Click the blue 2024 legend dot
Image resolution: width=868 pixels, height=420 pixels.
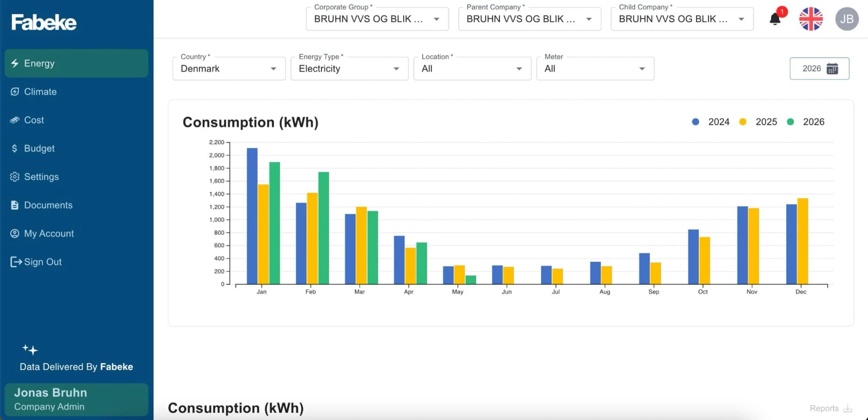tap(696, 122)
